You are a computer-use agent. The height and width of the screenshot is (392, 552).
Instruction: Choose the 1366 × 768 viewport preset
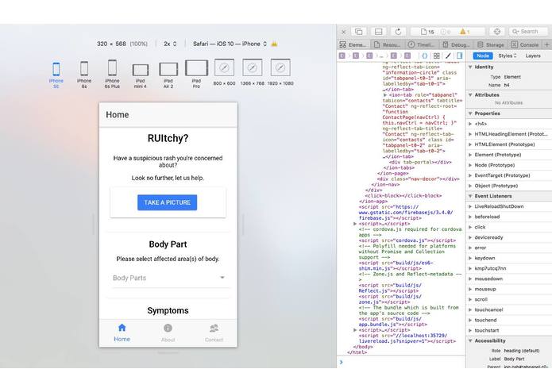(x=252, y=72)
